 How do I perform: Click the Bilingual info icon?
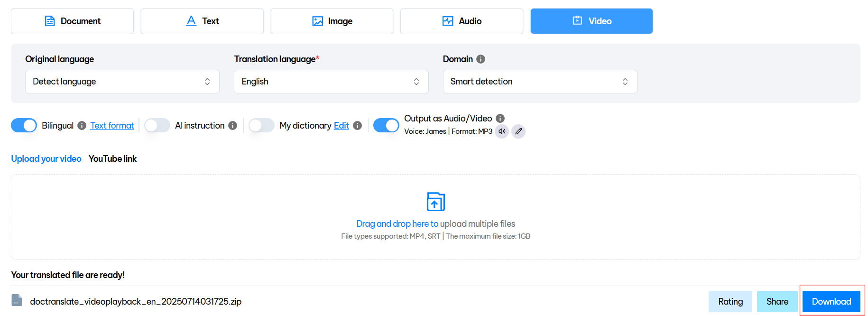(x=82, y=126)
